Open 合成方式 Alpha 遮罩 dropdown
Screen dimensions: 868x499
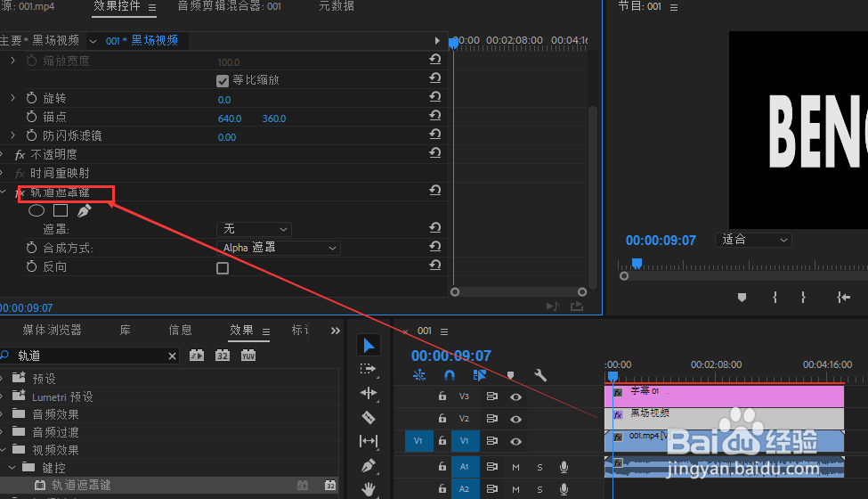pyautogui.click(x=279, y=248)
